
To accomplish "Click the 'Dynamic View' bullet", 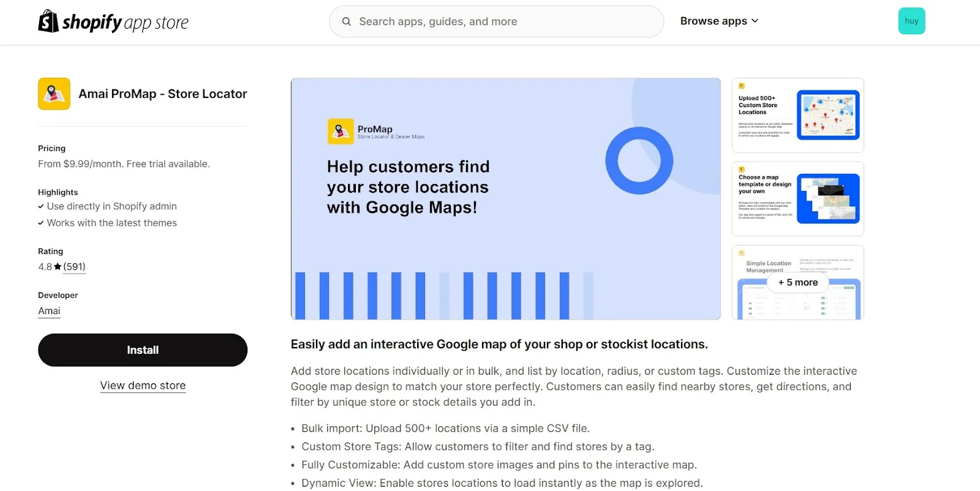I will 502,483.
